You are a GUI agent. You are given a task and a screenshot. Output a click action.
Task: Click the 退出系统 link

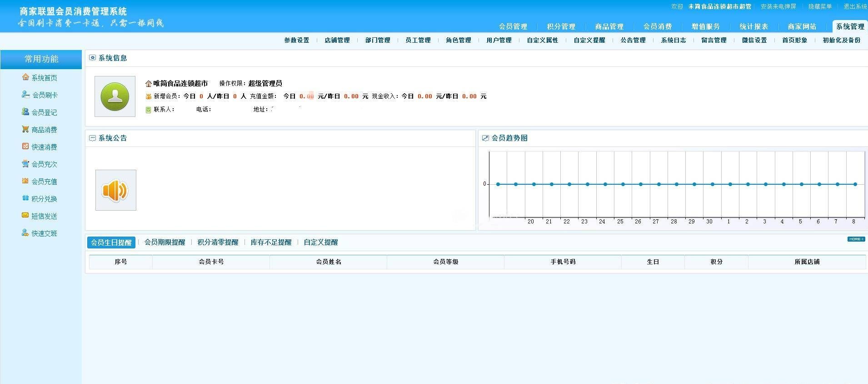(855, 6)
